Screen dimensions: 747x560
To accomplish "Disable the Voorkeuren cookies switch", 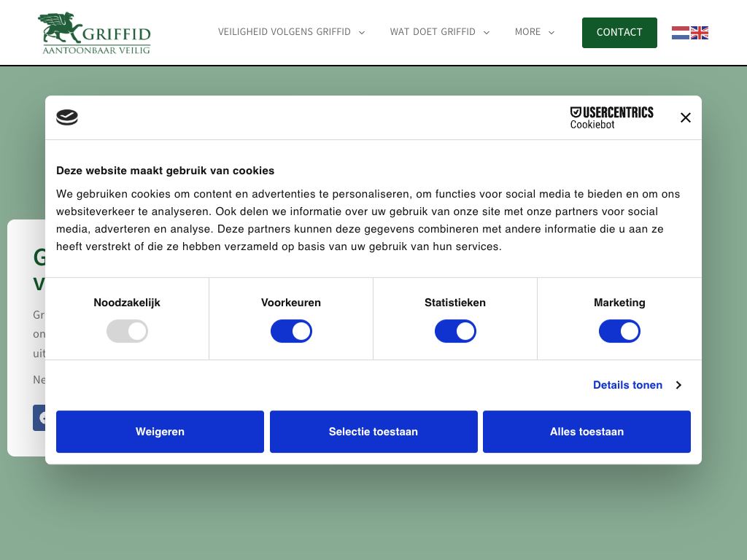I will tap(291, 332).
